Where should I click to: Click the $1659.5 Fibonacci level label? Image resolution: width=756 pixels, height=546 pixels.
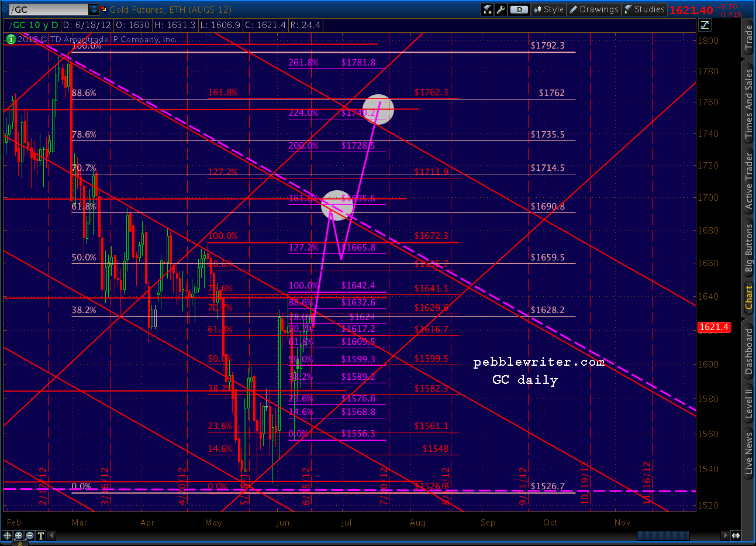tap(547, 257)
